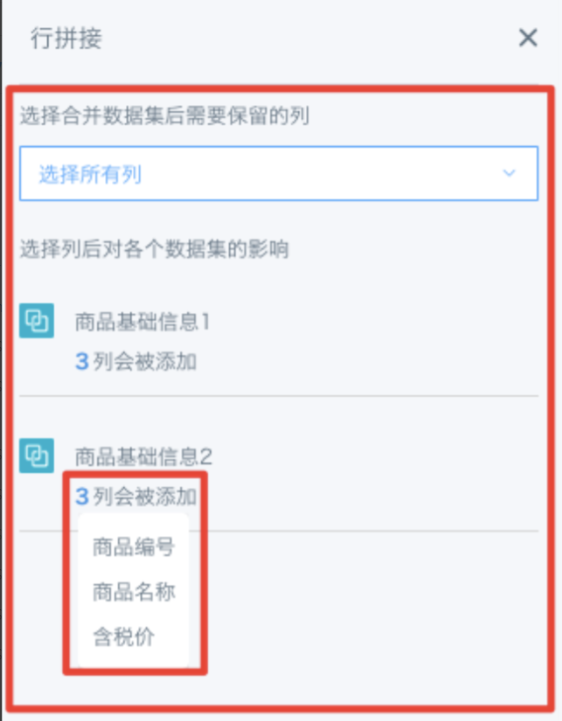Select the 商品基础信息2 dataset name
562x721 pixels.
point(143,457)
